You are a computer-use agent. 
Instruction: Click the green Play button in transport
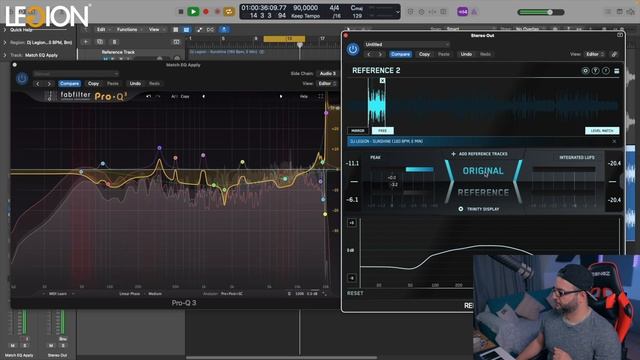[x=193, y=12]
